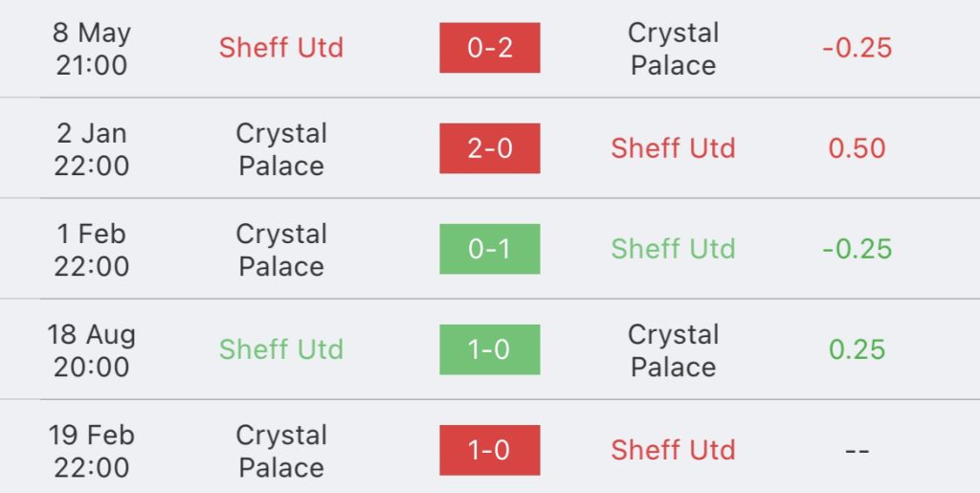Click the red 2-0 score box
The image size is (980, 493).
pyautogui.click(x=489, y=148)
